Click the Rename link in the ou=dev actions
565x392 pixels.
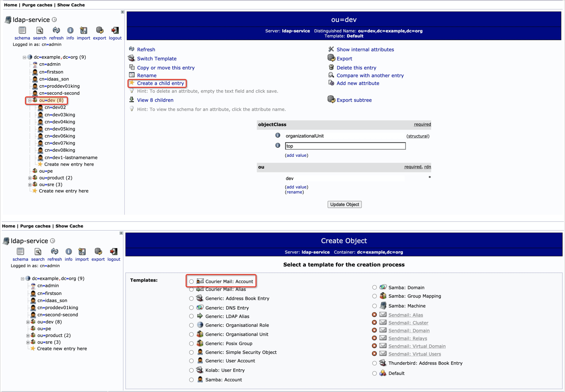(147, 76)
